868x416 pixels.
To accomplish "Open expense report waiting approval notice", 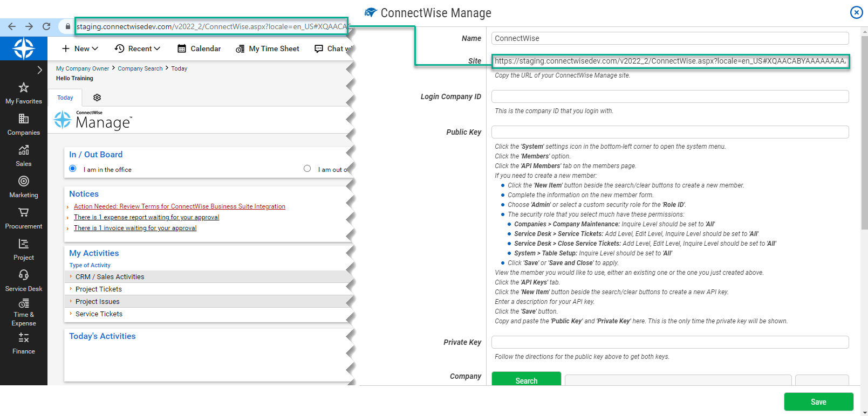I will [x=147, y=217].
